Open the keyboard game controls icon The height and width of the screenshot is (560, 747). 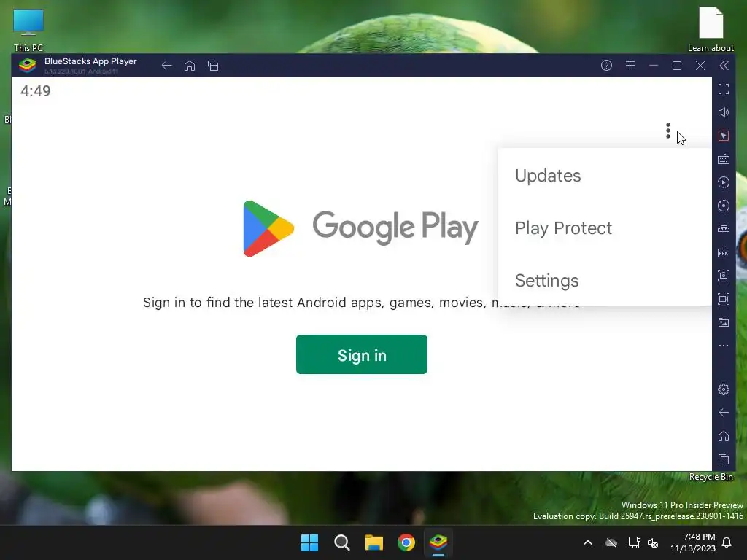point(723,159)
